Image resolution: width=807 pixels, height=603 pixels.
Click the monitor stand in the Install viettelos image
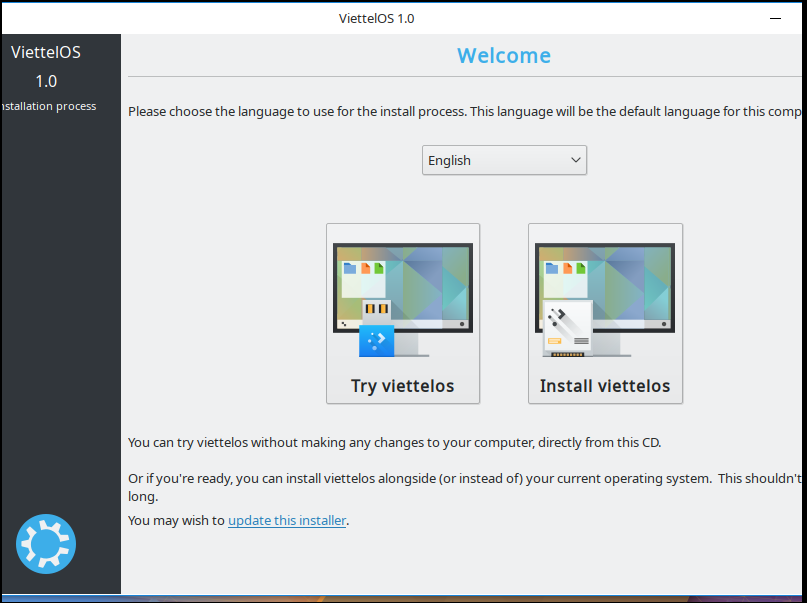tap(611, 344)
